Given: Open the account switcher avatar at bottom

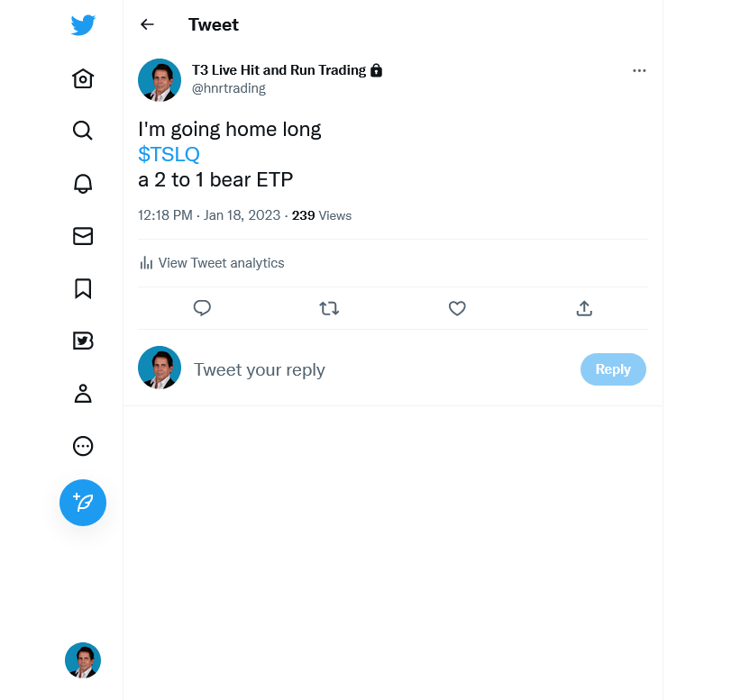Looking at the screenshot, I should 83,660.
